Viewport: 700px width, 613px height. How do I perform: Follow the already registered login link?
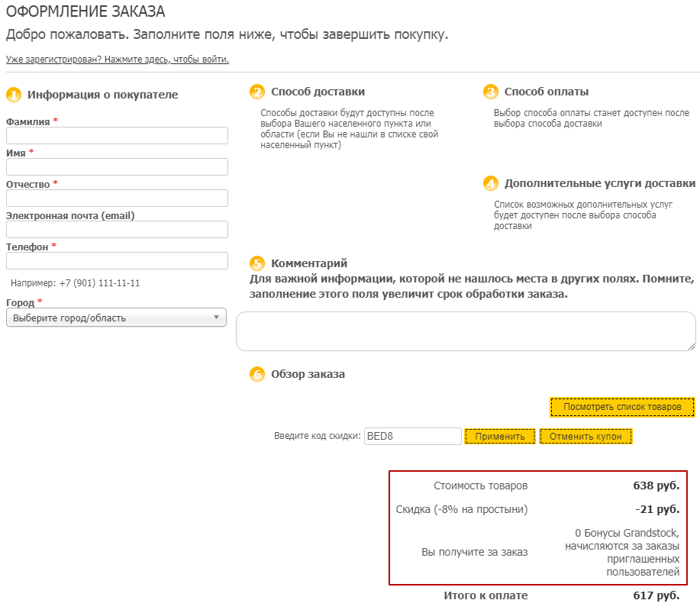(118, 60)
